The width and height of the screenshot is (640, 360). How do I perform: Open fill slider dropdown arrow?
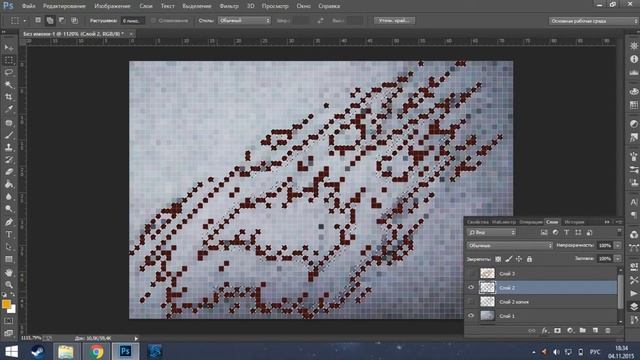tap(618, 259)
